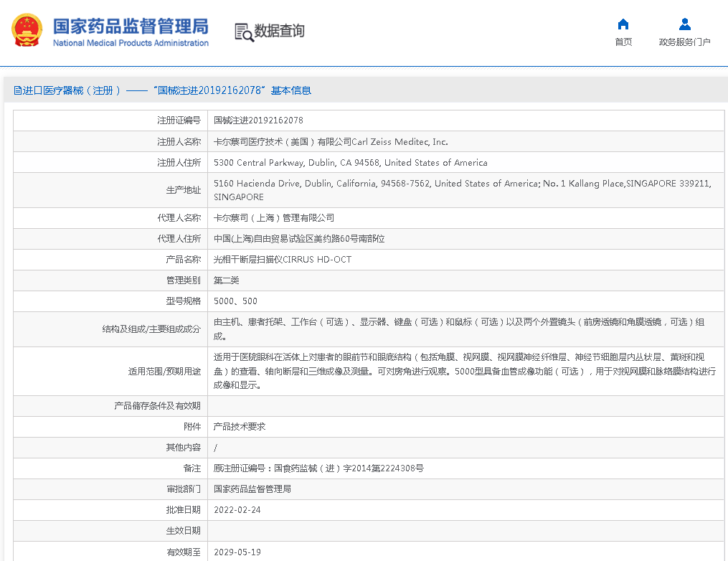Click the model spec value 5000、500
Viewport: 728px width, 561px height.
pos(235,301)
